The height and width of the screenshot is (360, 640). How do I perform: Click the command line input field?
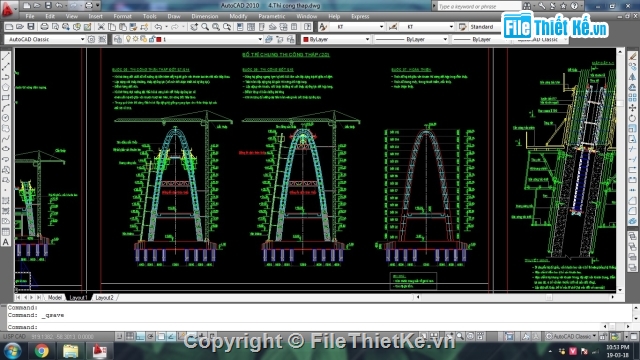(x=318, y=327)
